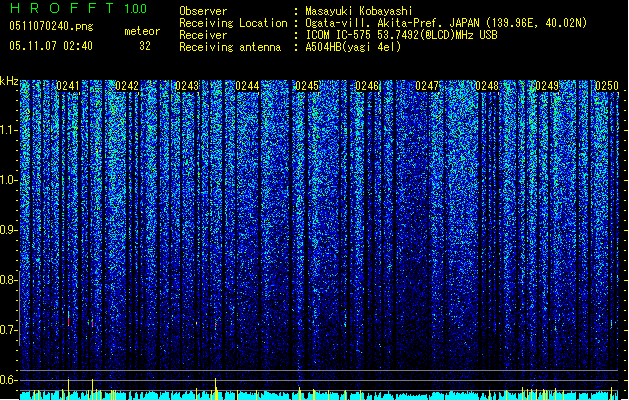The height and width of the screenshot is (400, 629).
Task: Click the 0248 time marker
Action: 487,86
